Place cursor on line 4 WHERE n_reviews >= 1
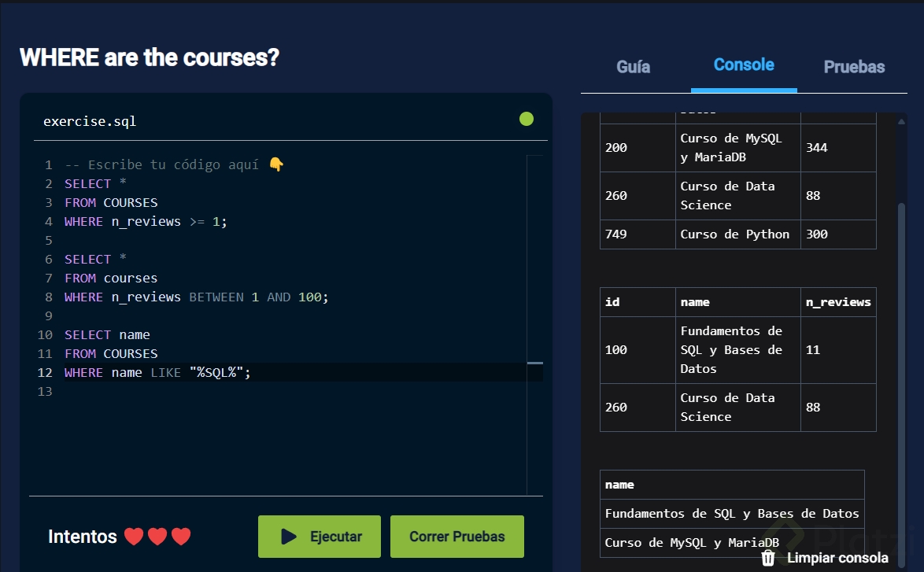 point(146,222)
